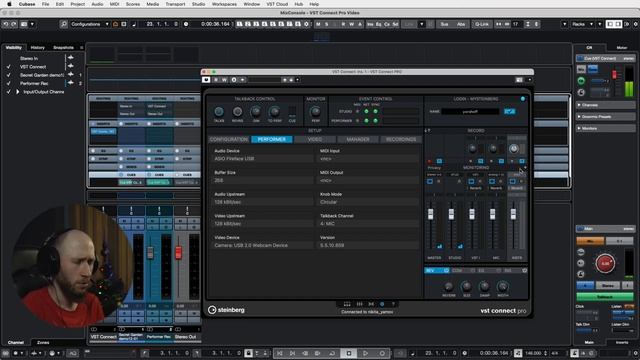Open the Racks dropdown in MixConsole toolbar
640x360 pixels.
click(582, 24)
